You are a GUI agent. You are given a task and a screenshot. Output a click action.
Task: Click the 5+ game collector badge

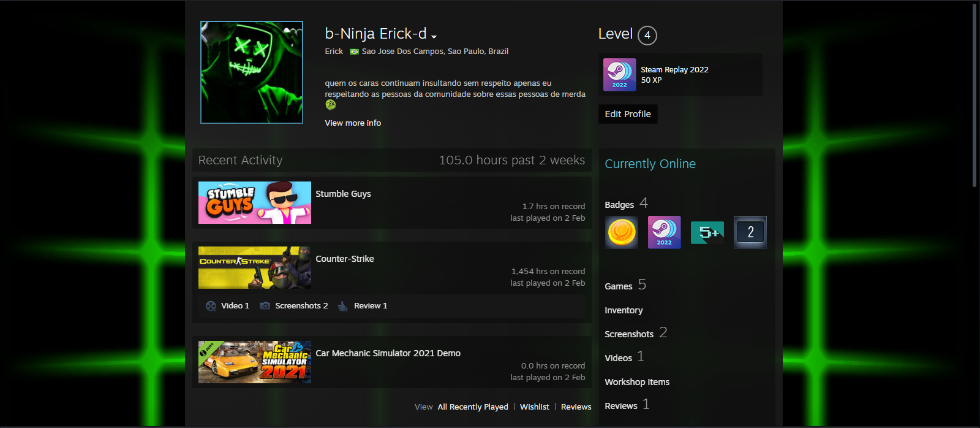coord(707,232)
